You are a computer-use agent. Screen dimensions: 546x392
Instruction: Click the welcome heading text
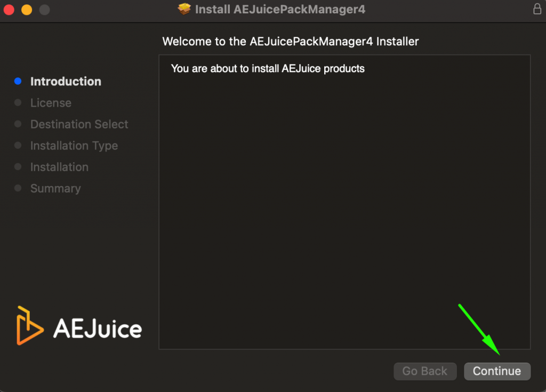[291, 41]
